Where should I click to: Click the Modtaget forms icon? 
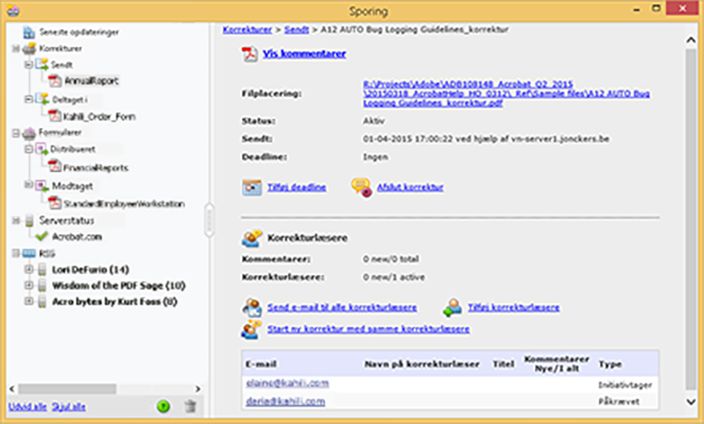(x=42, y=186)
